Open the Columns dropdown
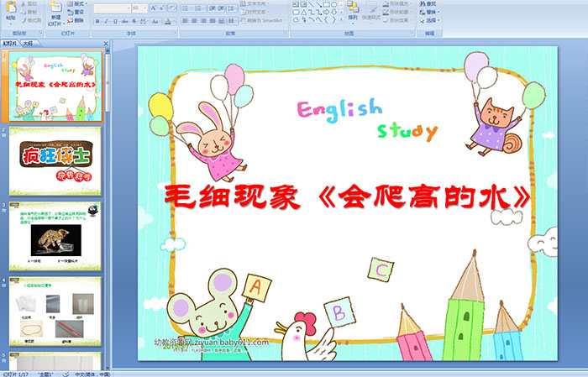The width and height of the screenshot is (588, 377). tap(232, 21)
